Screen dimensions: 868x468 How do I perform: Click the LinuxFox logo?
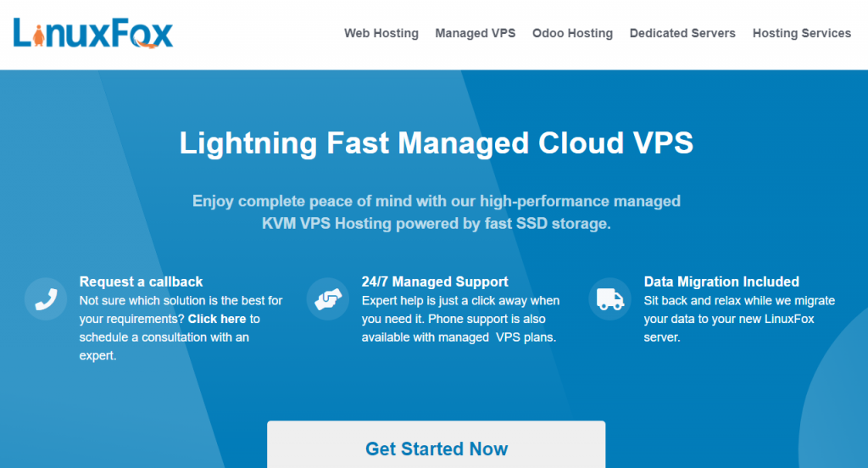(x=93, y=33)
